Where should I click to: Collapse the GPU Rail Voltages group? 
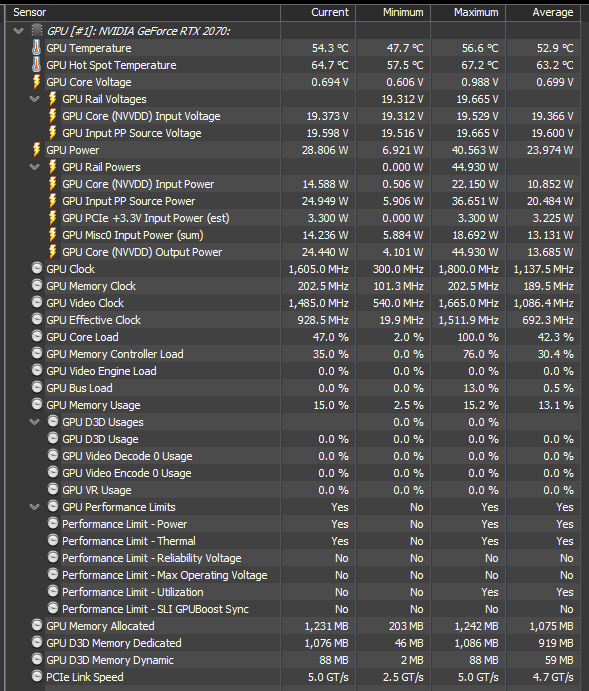pyautogui.click(x=34, y=99)
